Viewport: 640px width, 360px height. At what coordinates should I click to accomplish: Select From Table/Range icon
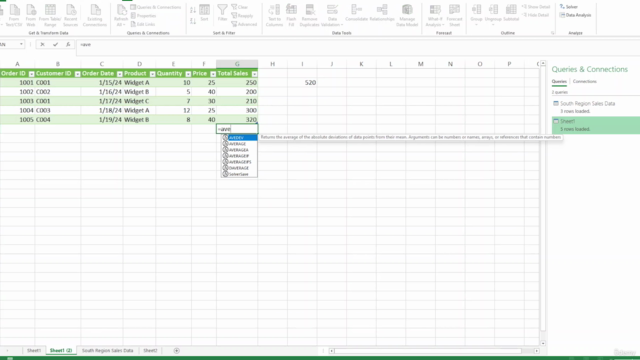tap(50, 15)
